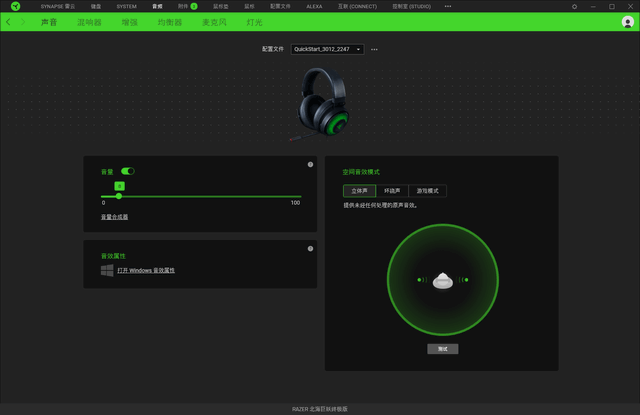The height and width of the screenshot is (415, 640).
Task: Click the right speaker in the sound circle
Action: [464, 280]
